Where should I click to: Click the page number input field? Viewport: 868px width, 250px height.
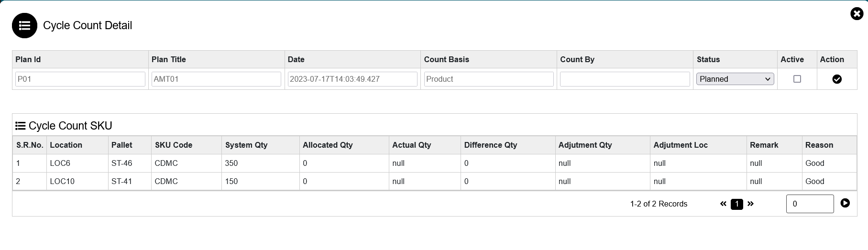809,204
